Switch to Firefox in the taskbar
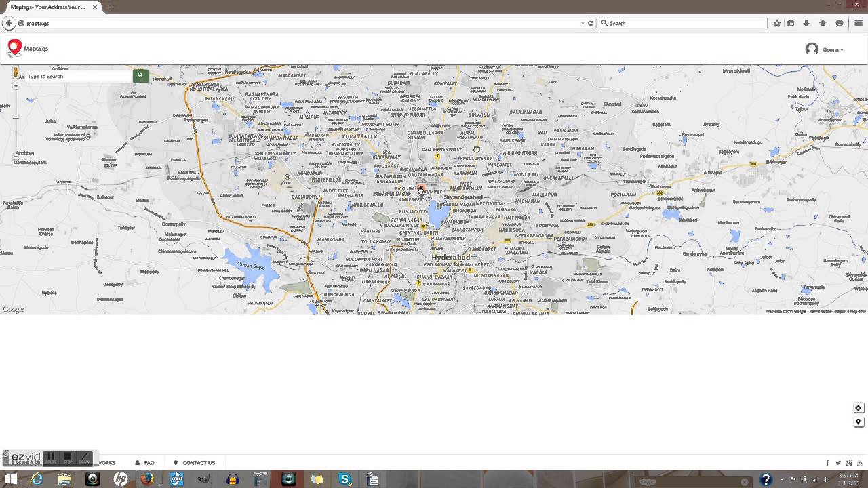 [147, 479]
